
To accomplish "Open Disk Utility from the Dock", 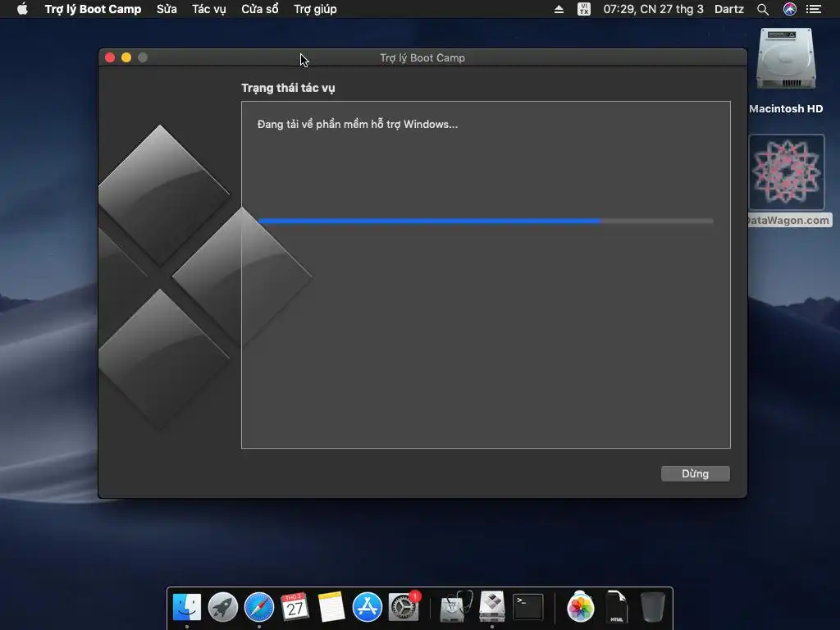I will point(455,607).
